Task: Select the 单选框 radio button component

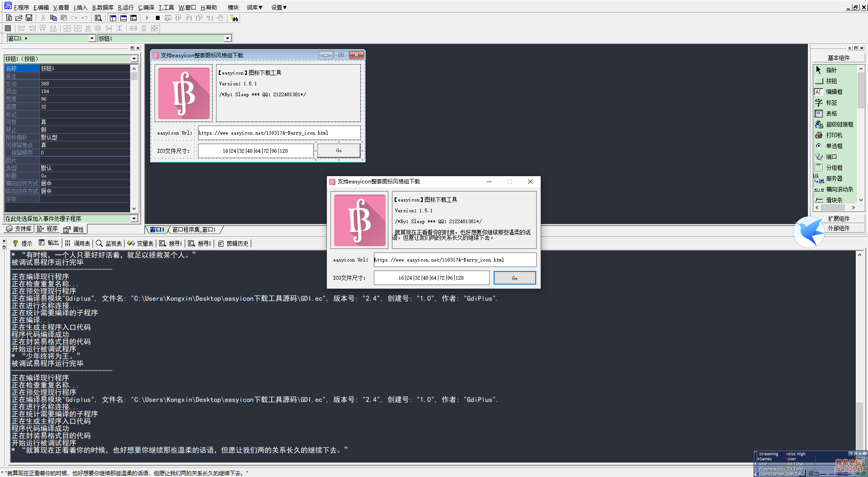Action: pos(834,146)
